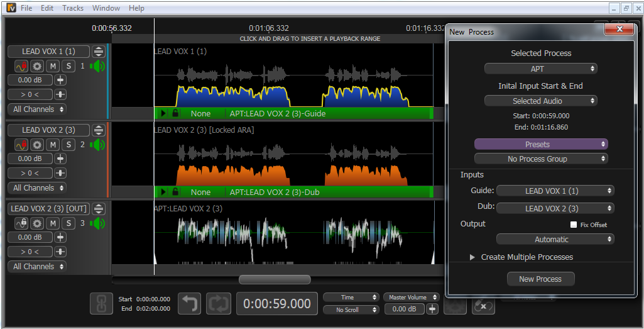The width and height of the screenshot is (644, 329).
Task: Click speaker icon on LEAD VOX 2 (3) track
Action: [x=97, y=145]
